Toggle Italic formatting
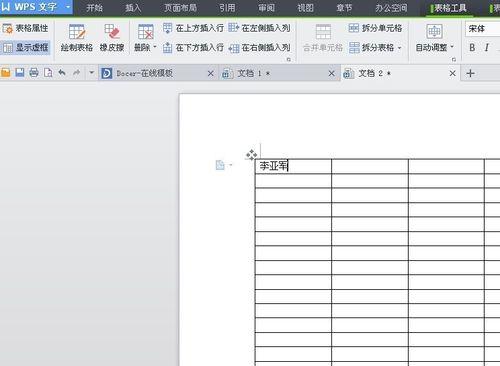 (487, 48)
